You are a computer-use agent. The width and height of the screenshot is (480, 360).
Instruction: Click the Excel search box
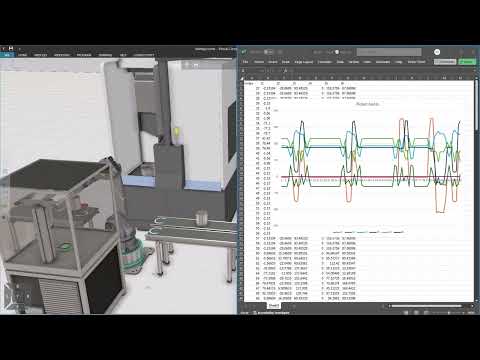point(389,52)
